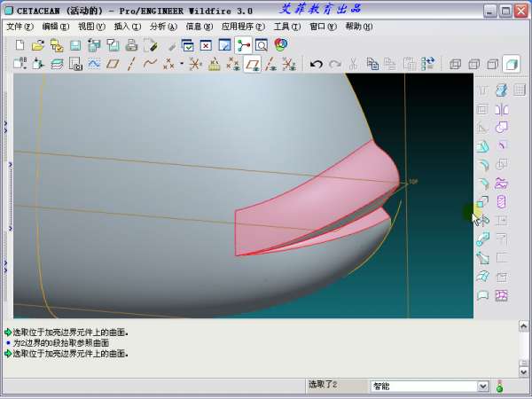This screenshot has width=532, height=399.
Task: Open the 分析 menu
Action: [x=163, y=27]
